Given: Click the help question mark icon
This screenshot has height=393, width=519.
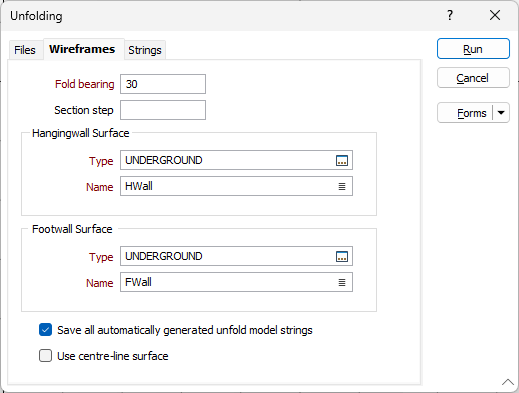Looking at the screenshot, I should click(x=450, y=15).
